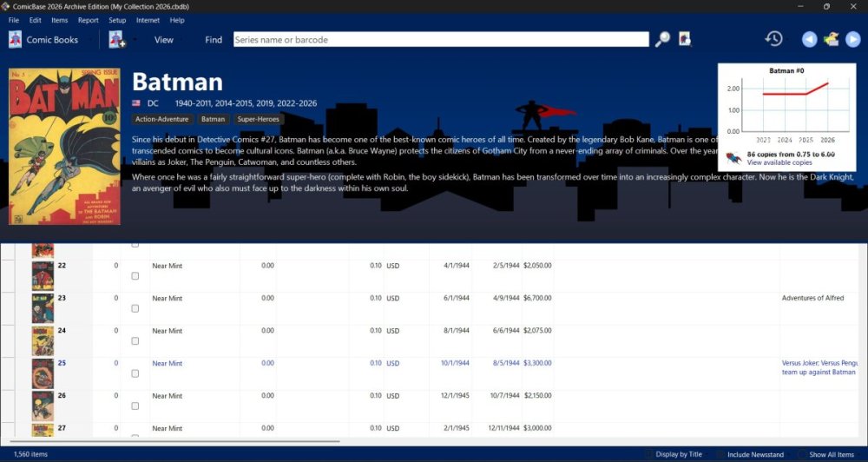Click the Comic Books category icon
Screen dimensions: 868x462
point(16,39)
